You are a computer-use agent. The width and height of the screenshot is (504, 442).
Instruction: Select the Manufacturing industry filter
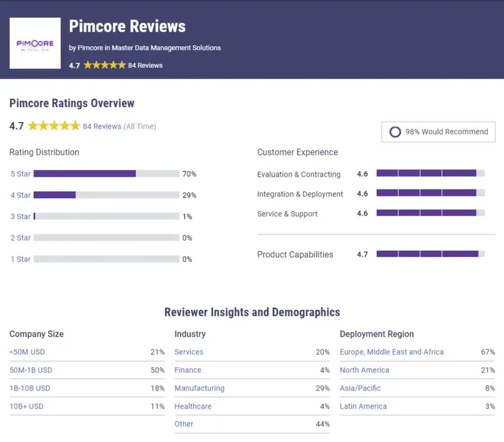click(199, 388)
